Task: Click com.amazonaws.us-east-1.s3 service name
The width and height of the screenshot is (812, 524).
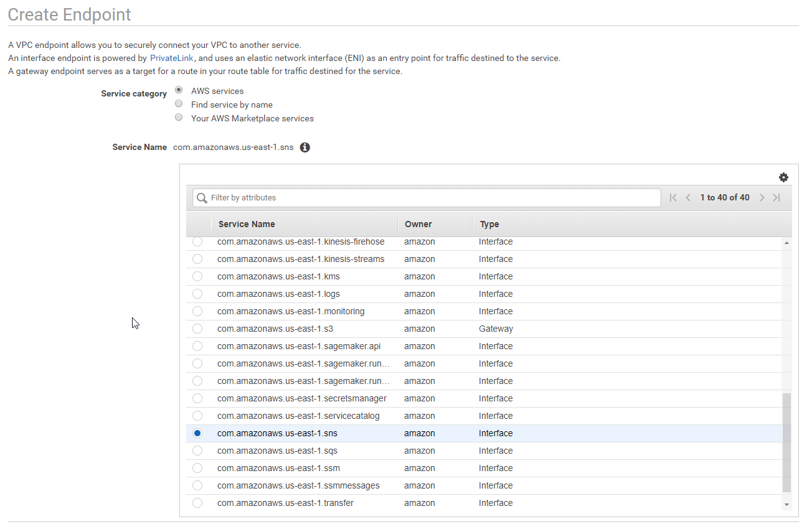Action: click(275, 329)
